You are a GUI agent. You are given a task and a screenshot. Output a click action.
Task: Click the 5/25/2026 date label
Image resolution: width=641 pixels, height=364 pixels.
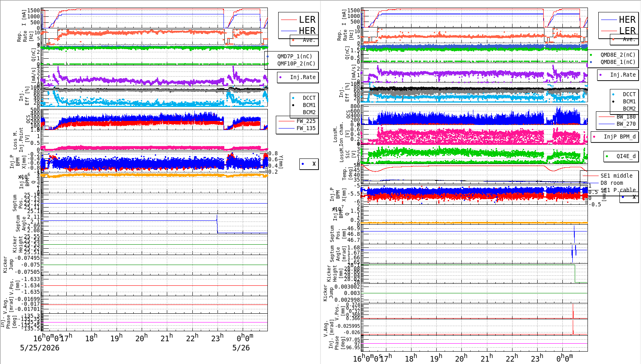(40, 348)
